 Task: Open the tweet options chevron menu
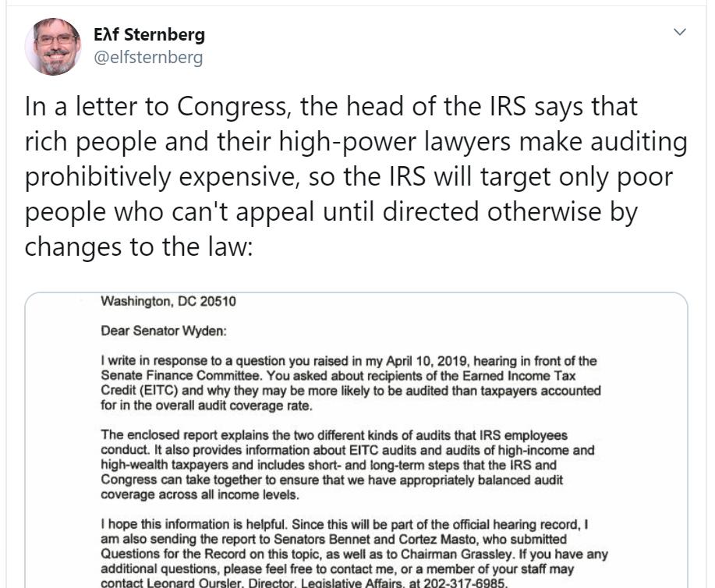click(679, 32)
